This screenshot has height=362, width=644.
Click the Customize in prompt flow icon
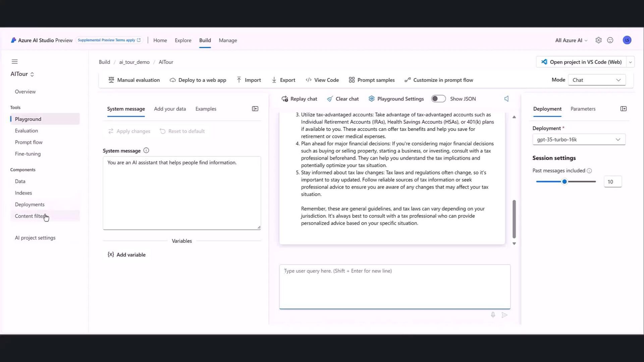click(x=408, y=80)
